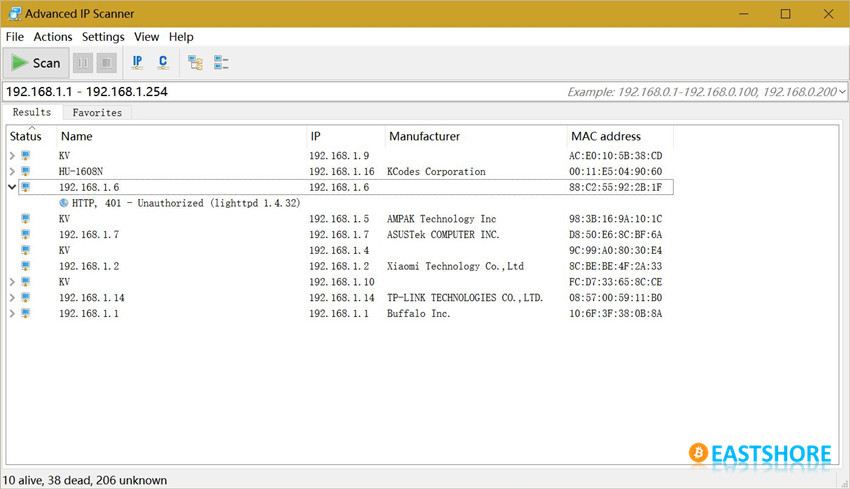Expand the 192.168.1.1 Buffalo row
This screenshot has width=850, height=489.
tap(12, 313)
